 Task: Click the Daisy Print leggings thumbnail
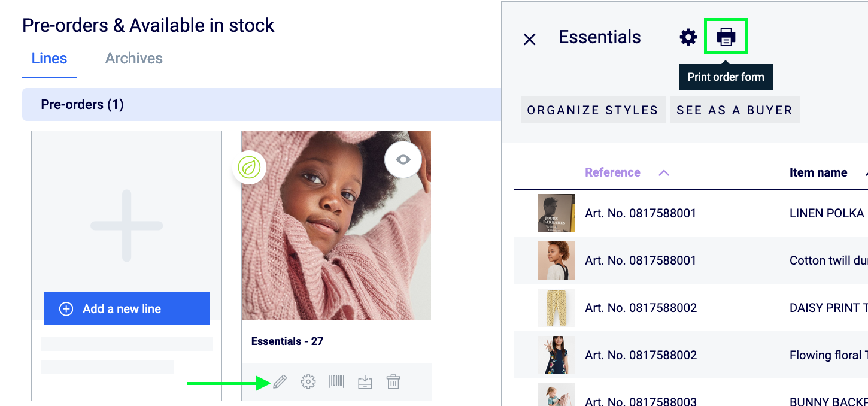(556, 308)
